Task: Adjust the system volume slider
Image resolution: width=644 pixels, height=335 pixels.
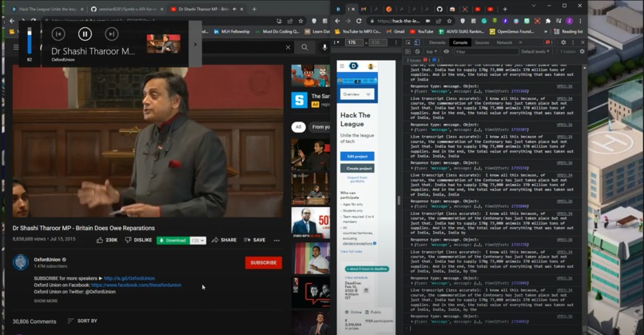Action: click(x=29, y=41)
